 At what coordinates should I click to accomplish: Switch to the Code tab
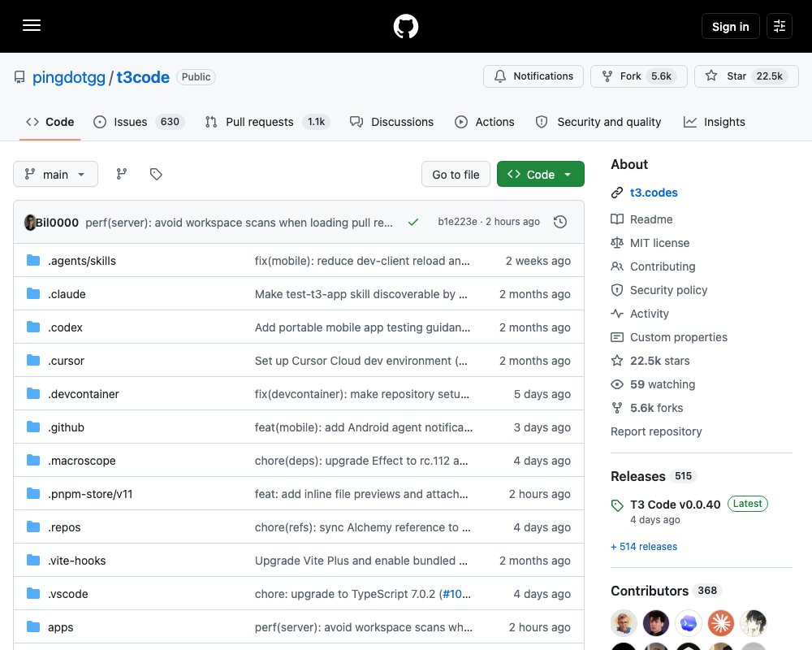50,122
